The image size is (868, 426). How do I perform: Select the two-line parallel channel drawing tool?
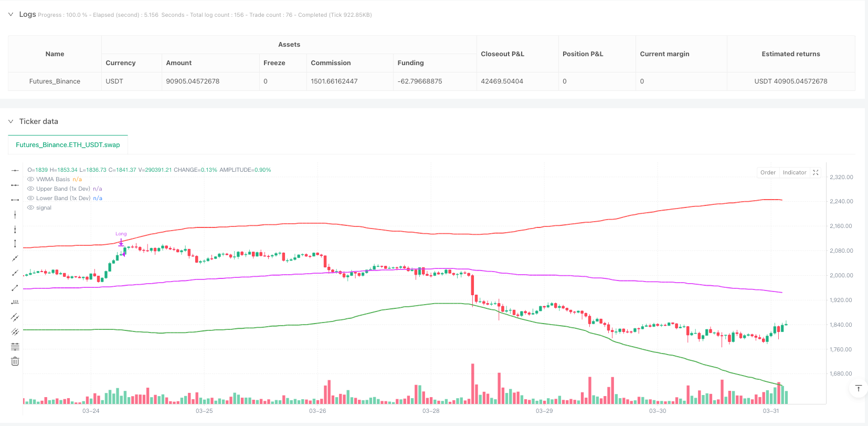(x=15, y=317)
